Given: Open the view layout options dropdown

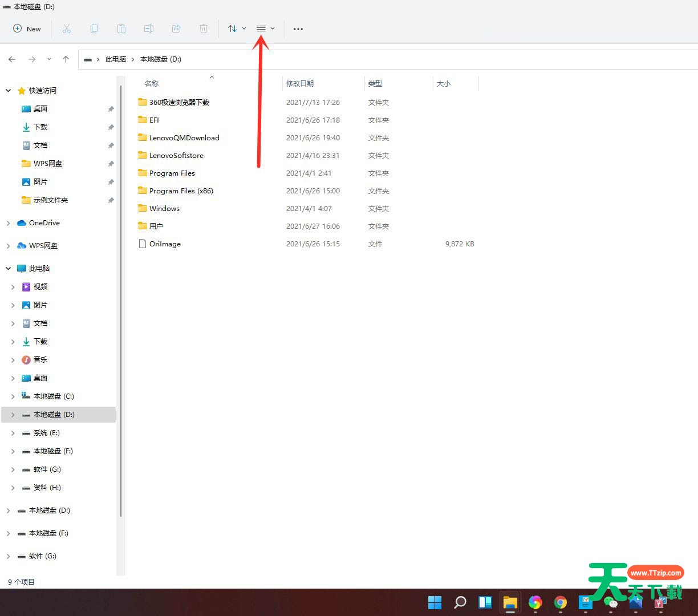Looking at the screenshot, I should (x=265, y=29).
